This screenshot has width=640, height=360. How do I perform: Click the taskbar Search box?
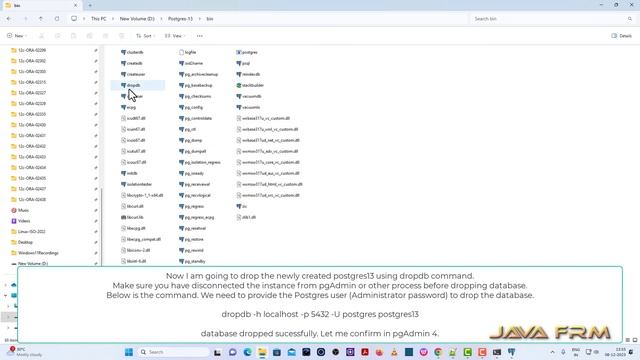174,352
